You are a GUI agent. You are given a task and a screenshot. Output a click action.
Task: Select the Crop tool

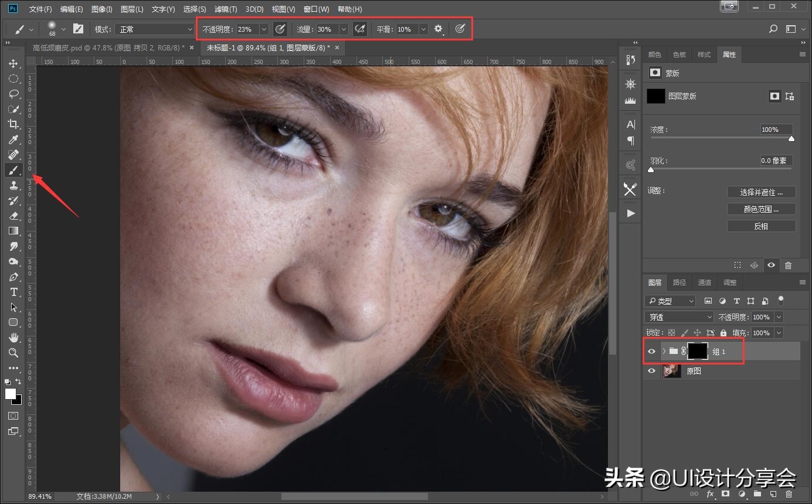pos(13,124)
